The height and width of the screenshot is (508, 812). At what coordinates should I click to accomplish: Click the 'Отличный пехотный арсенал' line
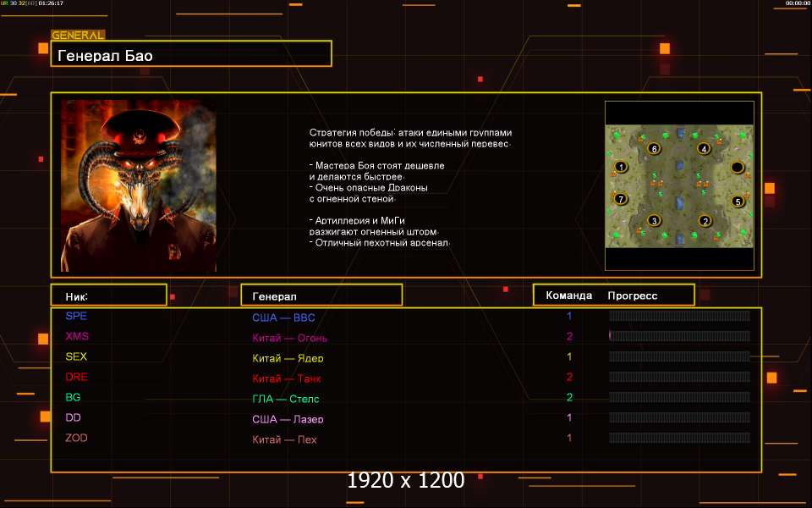pos(380,243)
